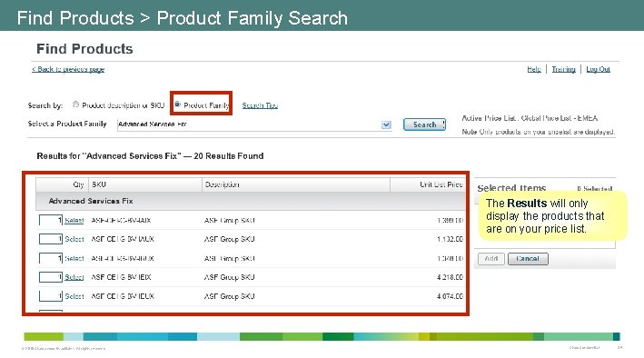Click Select link for the 1,132.00 item
The image size is (644, 358).
(74, 239)
